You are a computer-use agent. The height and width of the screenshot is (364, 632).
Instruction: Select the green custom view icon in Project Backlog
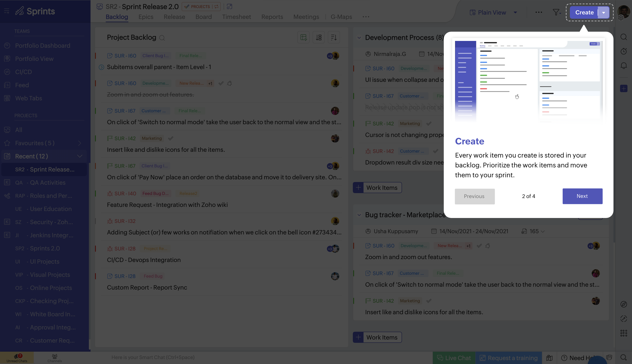pos(303,37)
